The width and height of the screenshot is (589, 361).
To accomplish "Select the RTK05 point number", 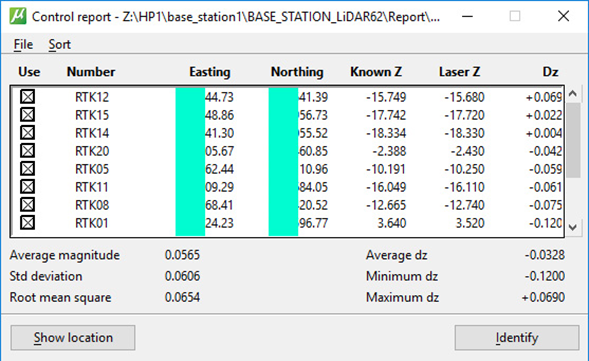I will click(92, 169).
